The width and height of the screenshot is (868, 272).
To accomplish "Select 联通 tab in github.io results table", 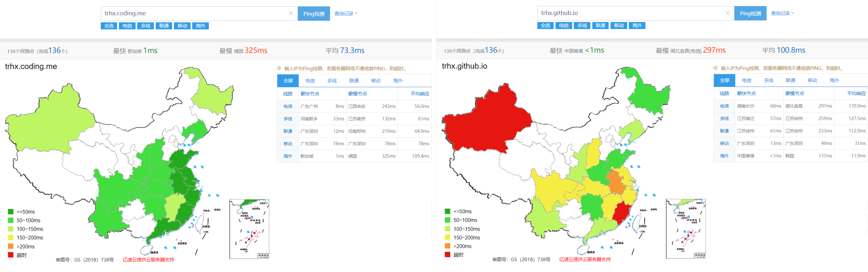I will click(x=791, y=81).
